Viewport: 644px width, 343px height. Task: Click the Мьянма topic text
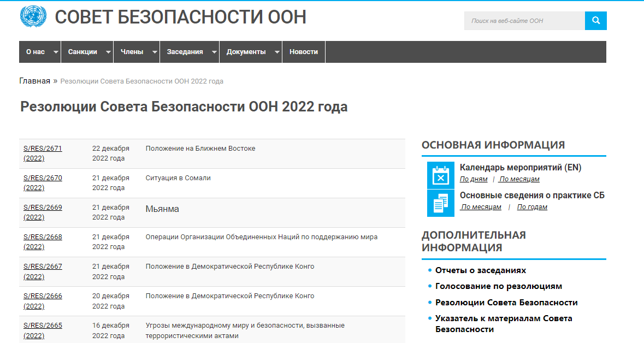pos(162,209)
